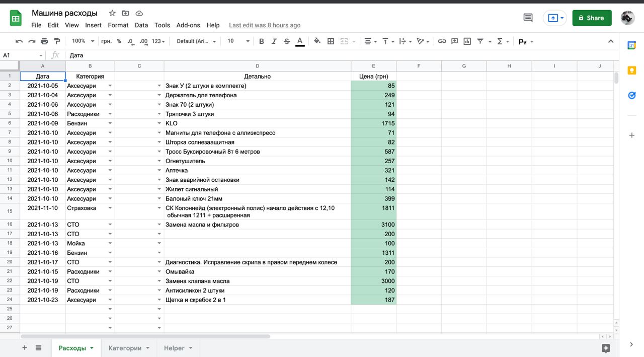
Task: Open the Edit menu
Action: (53, 25)
